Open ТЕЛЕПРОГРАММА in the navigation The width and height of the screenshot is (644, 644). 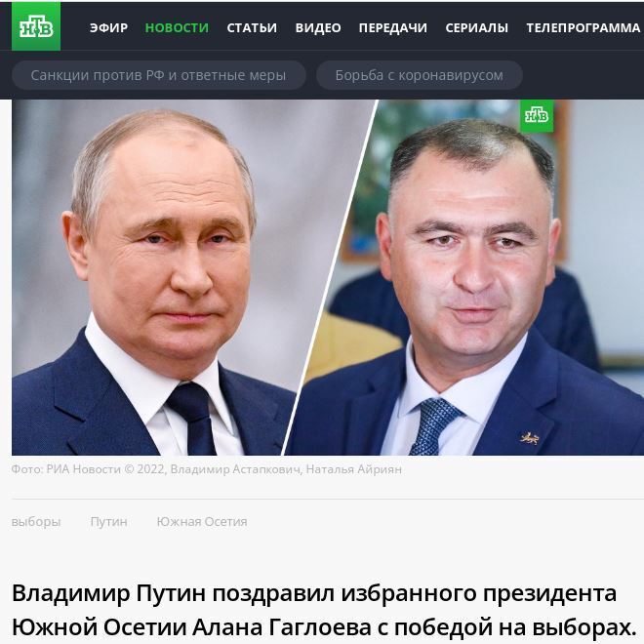[584, 27]
